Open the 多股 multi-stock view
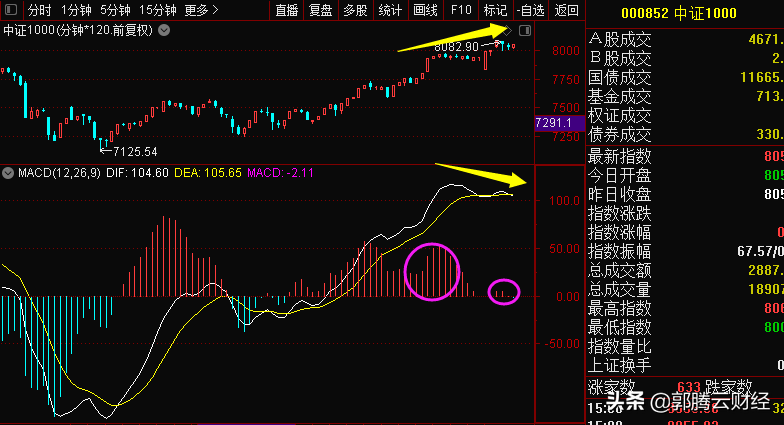 click(x=355, y=10)
